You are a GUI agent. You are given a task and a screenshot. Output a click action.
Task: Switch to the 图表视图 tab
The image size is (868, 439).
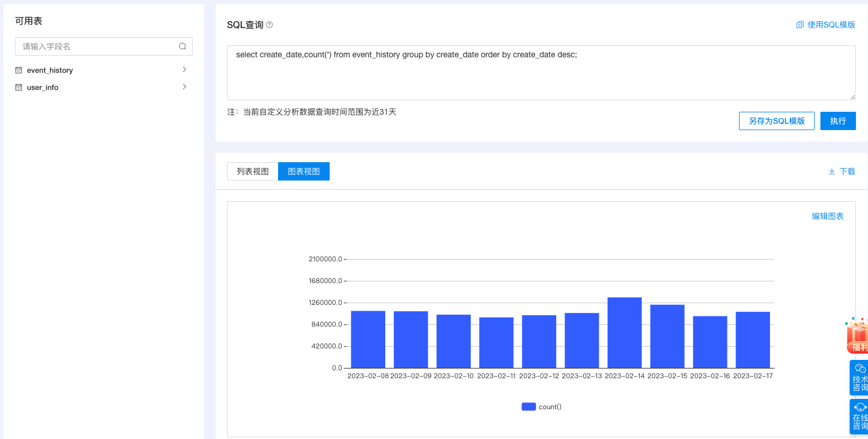(x=304, y=171)
